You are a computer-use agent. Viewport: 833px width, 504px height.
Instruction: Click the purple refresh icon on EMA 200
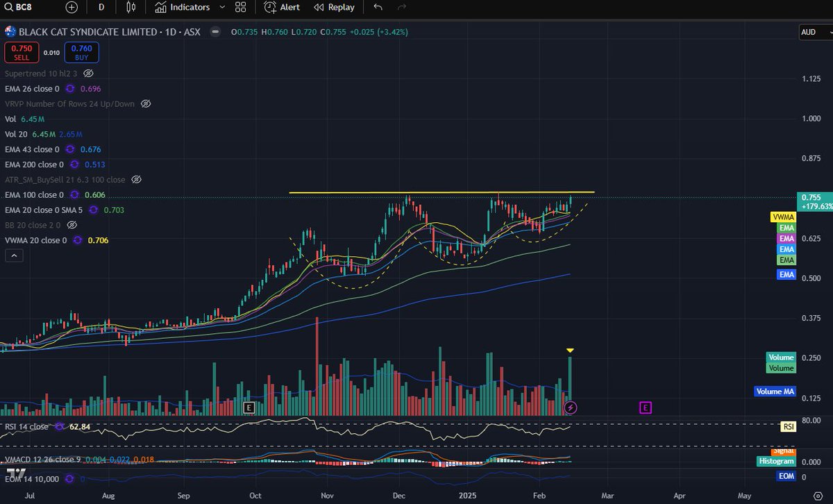click(x=74, y=165)
